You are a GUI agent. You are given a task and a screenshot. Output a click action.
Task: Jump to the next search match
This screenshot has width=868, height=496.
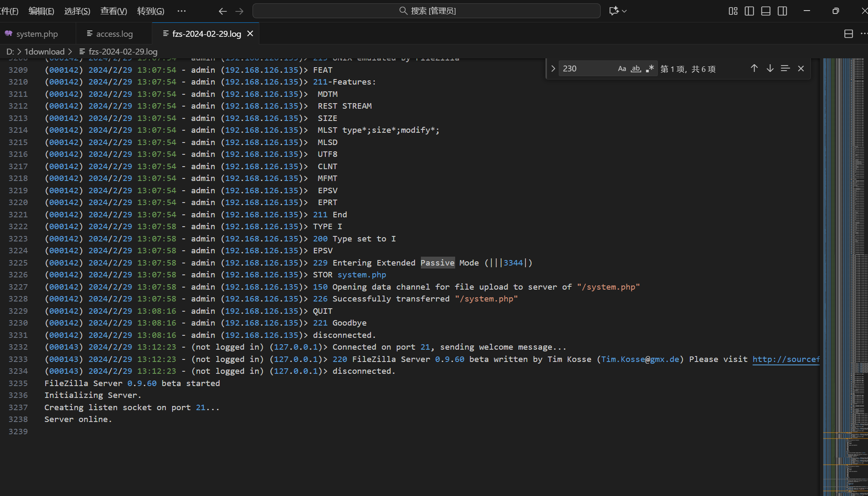click(x=770, y=69)
